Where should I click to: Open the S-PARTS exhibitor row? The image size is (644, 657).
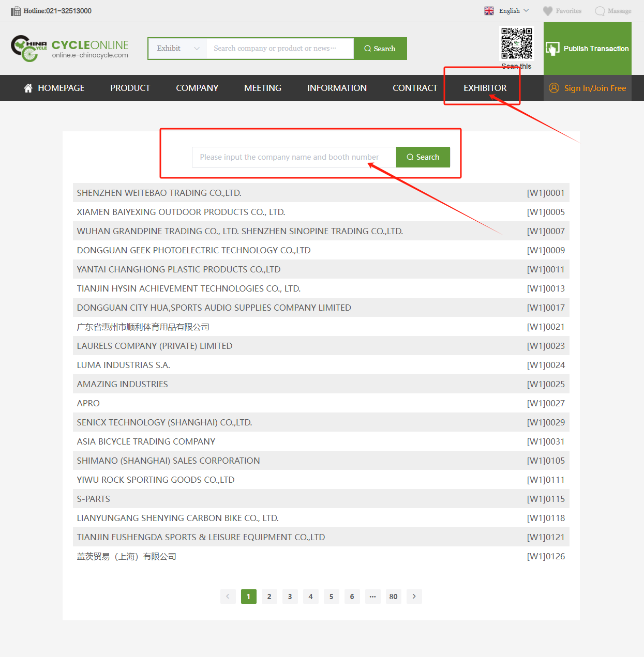[x=321, y=499]
